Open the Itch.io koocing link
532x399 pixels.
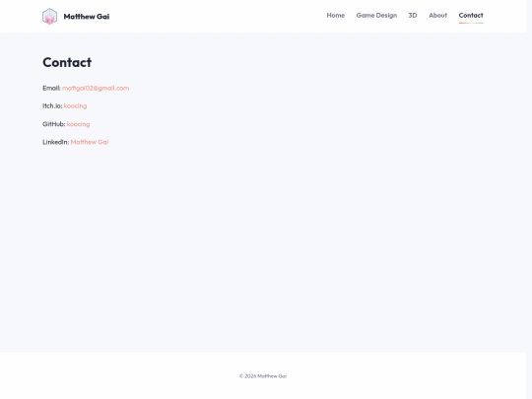click(75, 105)
